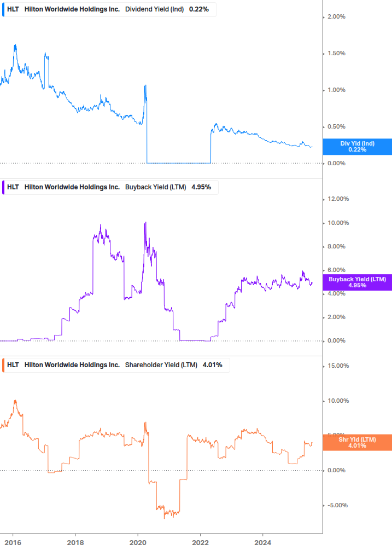Click the 2020 label on the time axis
392x550 pixels.
point(138,543)
